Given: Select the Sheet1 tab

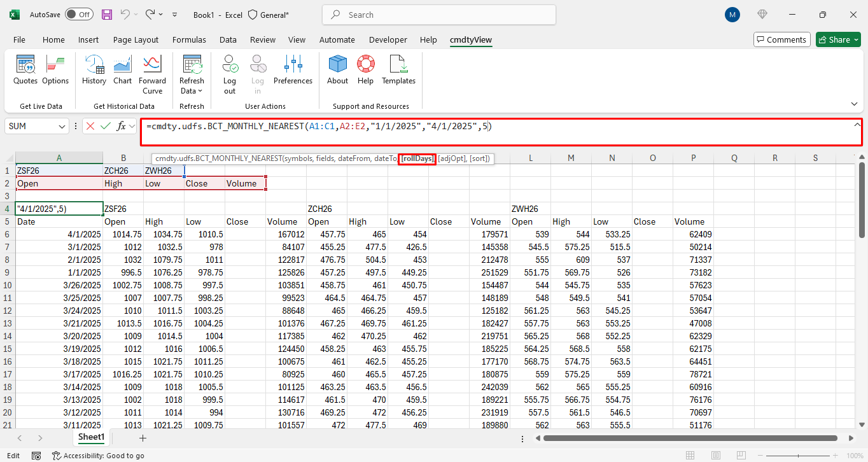Looking at the screenshot, I should click(91, 437).
